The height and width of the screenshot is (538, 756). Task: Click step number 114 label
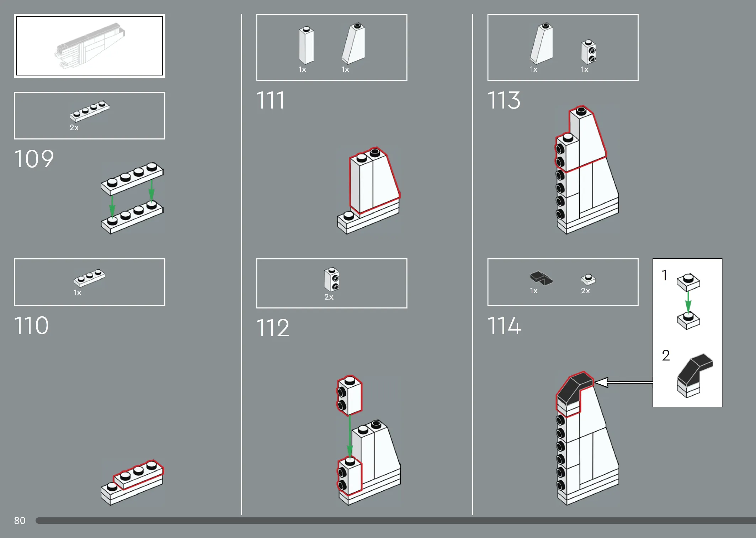click(x=504, y=326)
